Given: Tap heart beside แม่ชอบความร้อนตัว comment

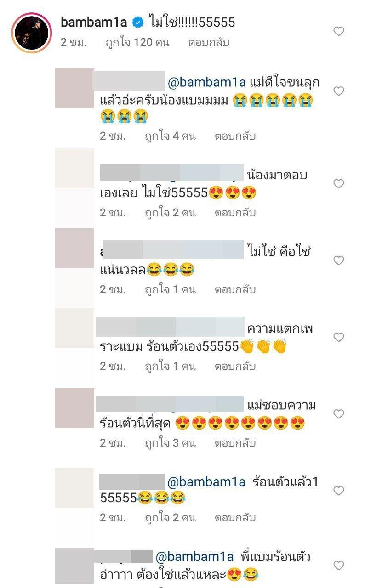Looking at the screenshot, I should pos(338,414).
